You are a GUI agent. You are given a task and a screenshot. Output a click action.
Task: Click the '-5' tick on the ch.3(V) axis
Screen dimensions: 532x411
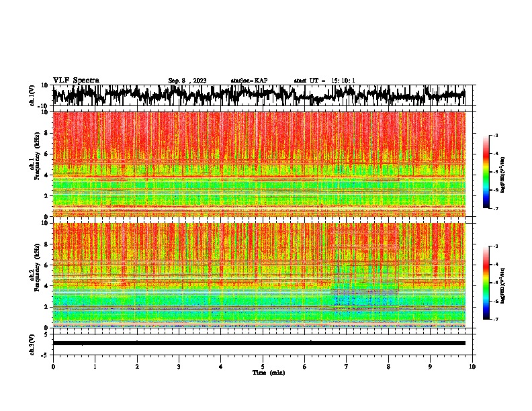[x=45, y=355]
